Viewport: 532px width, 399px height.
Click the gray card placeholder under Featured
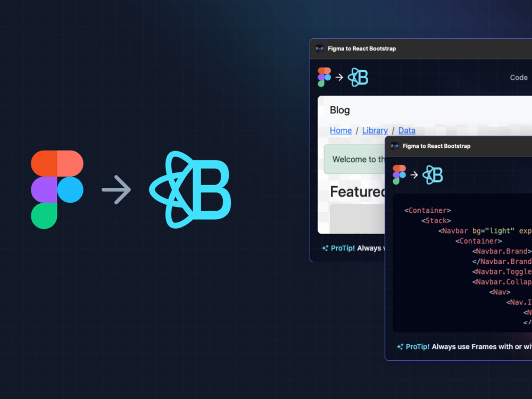(358, 219)
